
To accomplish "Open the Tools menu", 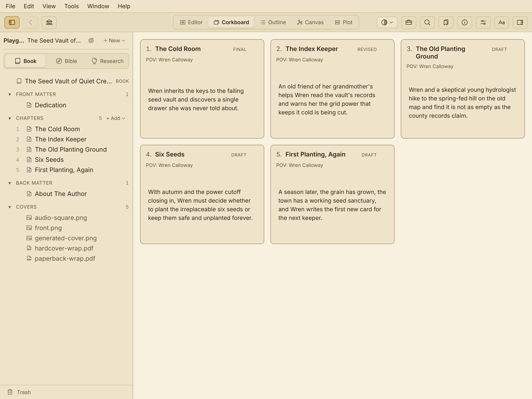I will click(x=71, y=6).
